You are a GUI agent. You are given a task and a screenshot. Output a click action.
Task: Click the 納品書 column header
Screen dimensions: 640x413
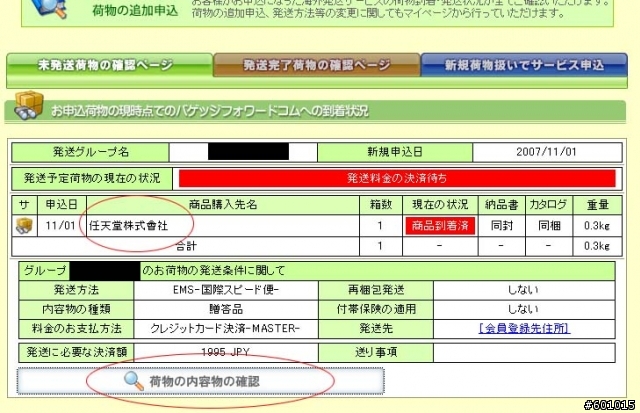501,204
